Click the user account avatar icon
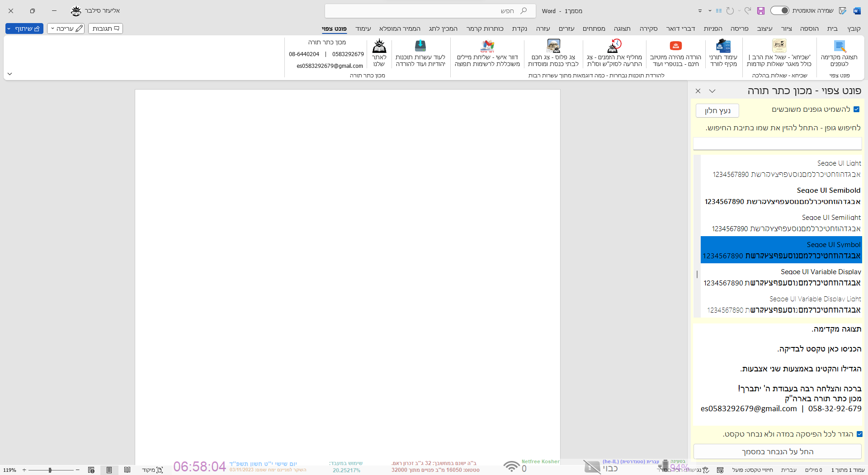The height and width of the screenshot is (475, 868). click(x=76, y=11)
